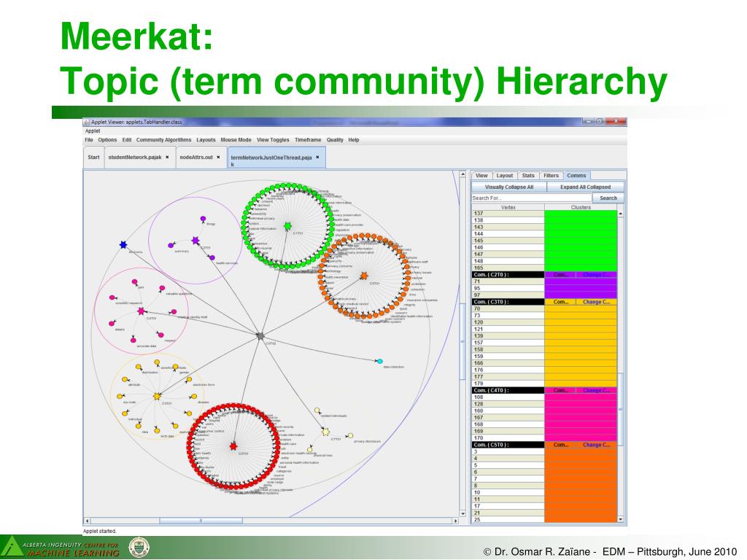Screen dimensions: 747x560
Task: Click the purple 'things' node
Action: point(204,219)
